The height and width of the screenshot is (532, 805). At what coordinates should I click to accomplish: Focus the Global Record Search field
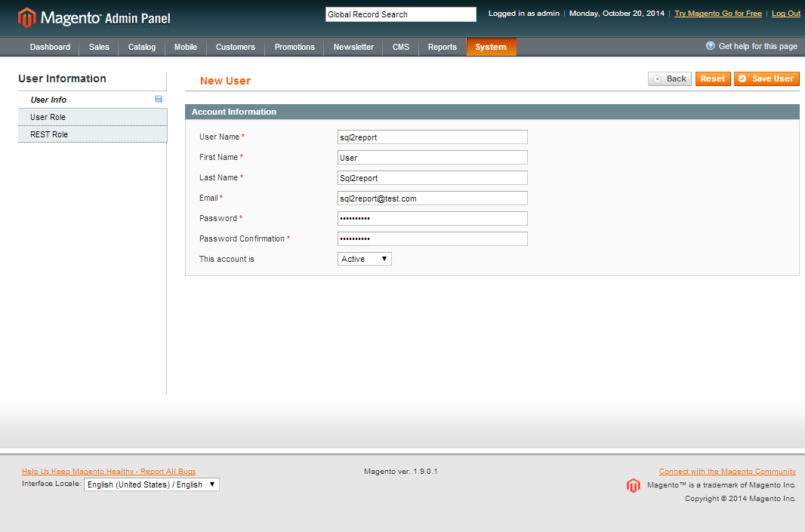401,14
